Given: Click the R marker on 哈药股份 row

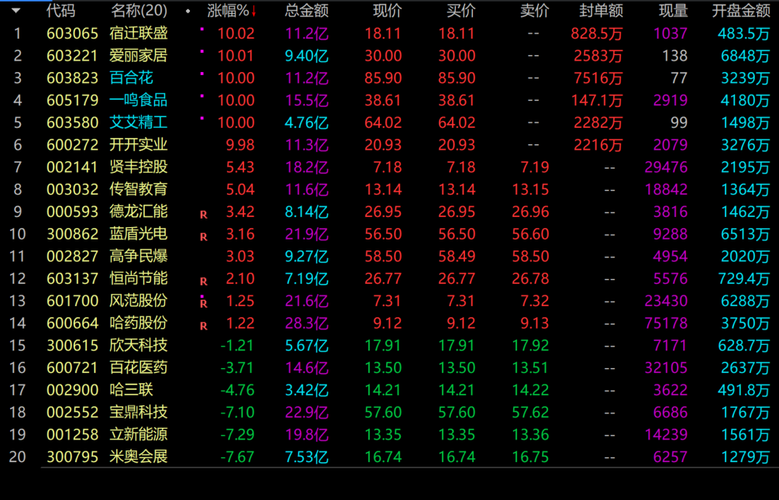Looking at the screenshot, I should pos(203,326).
